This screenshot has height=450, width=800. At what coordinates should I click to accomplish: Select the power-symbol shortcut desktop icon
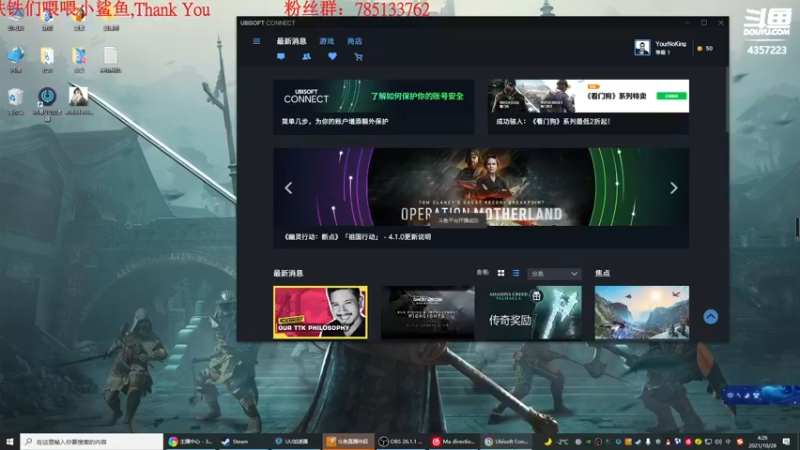coord(47,103)
